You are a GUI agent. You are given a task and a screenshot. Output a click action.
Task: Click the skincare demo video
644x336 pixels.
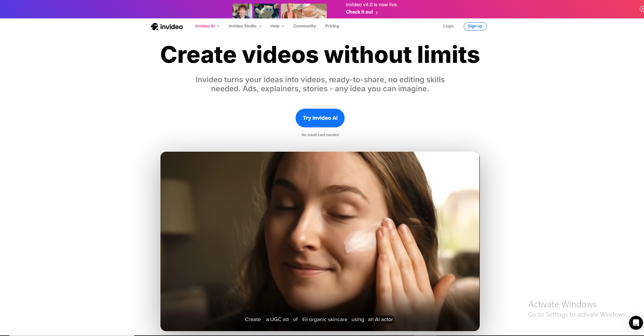click(x=320, y=241)
